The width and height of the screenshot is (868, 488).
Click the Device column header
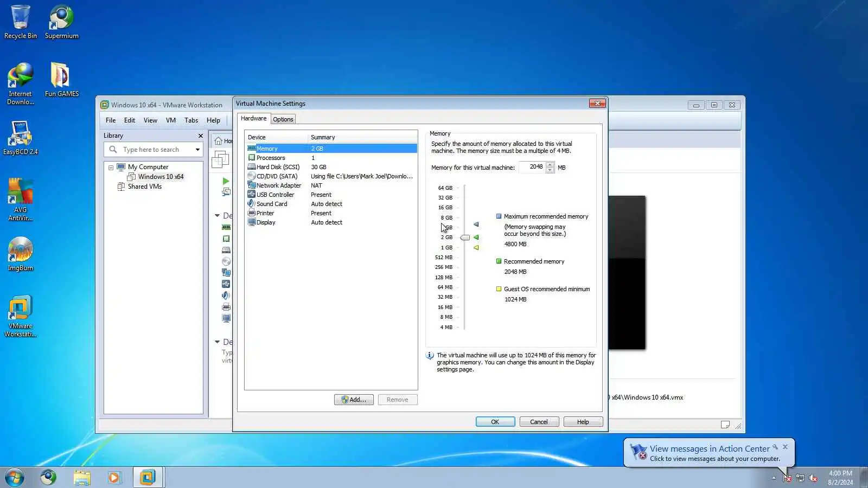[x=277, y=137]
